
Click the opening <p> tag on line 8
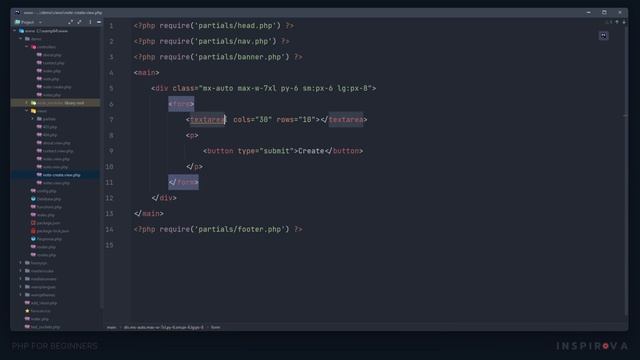point(192,136)
